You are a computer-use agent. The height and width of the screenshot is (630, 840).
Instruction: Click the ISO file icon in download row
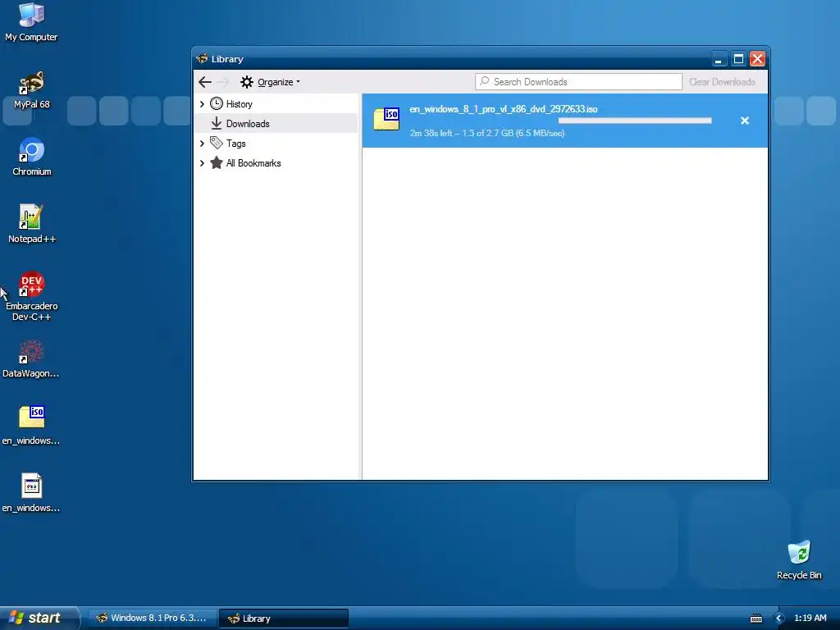tap(387, 119)
